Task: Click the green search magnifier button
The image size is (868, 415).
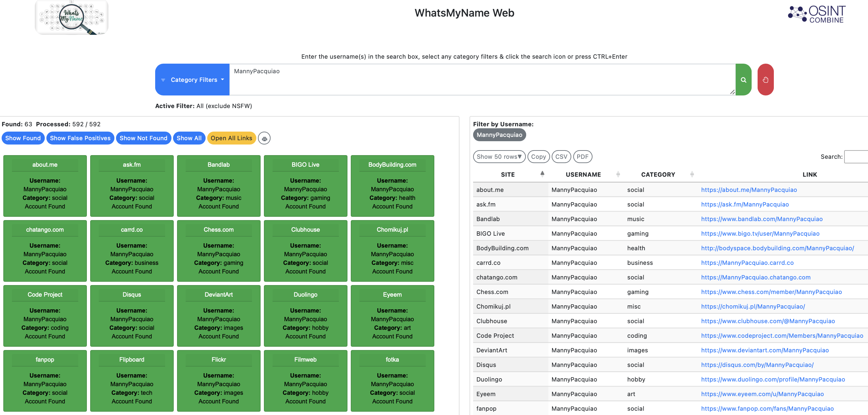Action: point(743,80)
